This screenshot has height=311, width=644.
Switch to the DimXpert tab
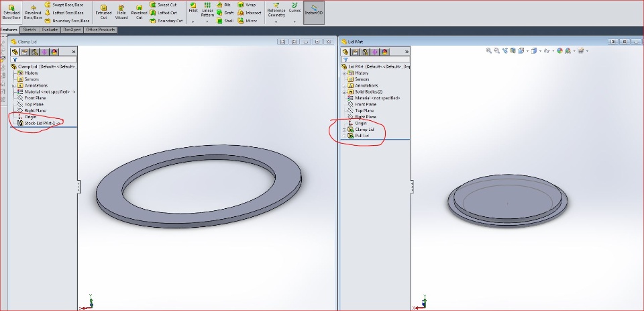(x=72, y=30)
